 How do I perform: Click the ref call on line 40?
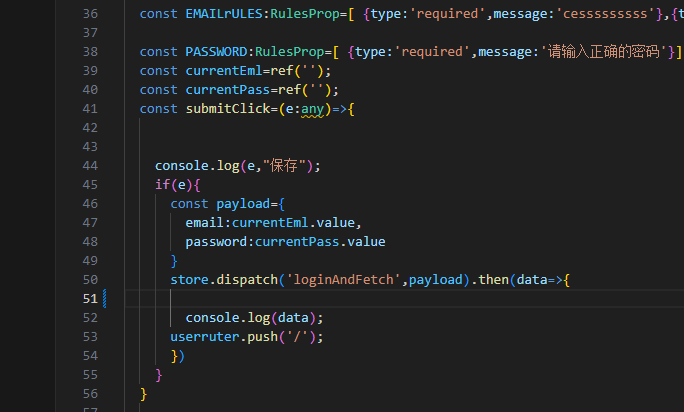point(290,89)
